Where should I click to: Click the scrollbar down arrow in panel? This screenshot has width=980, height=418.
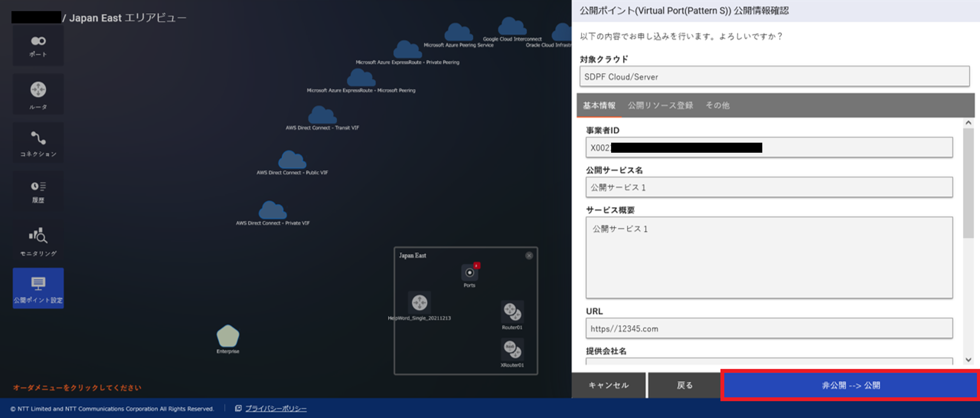click(968, 360)
